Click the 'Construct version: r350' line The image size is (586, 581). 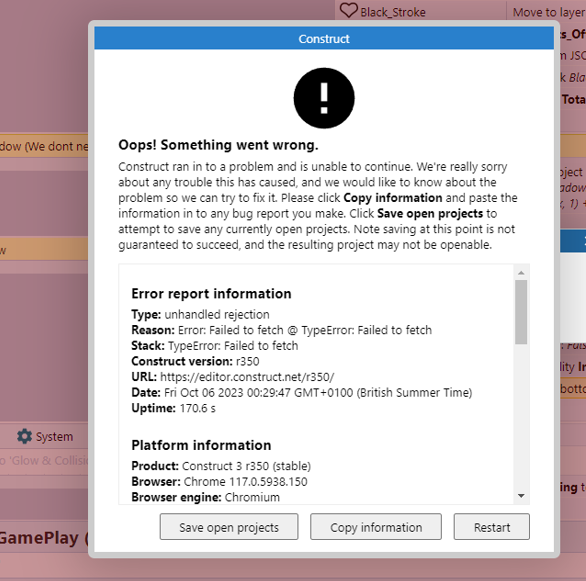click(195, 361)
